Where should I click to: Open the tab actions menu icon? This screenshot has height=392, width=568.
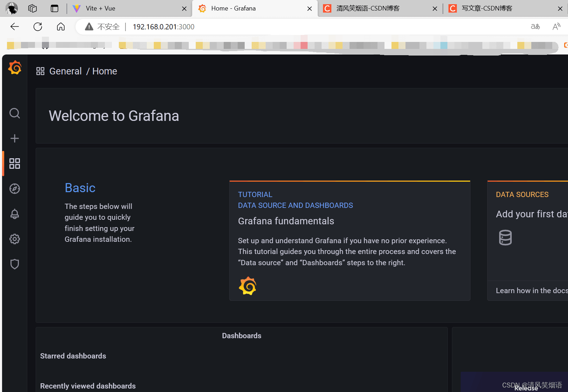pos(55,8)
